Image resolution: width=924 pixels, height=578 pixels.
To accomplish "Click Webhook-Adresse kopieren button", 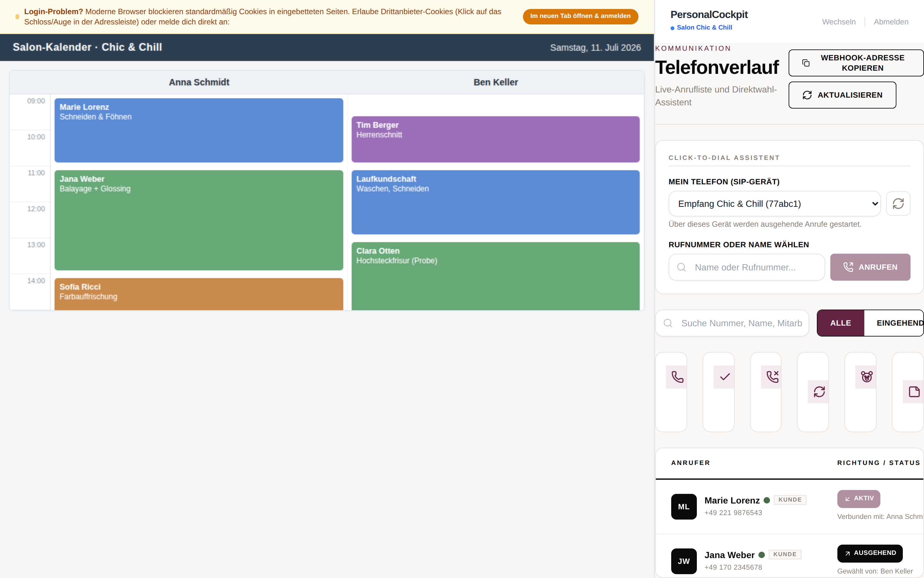I will coord(856,63).
